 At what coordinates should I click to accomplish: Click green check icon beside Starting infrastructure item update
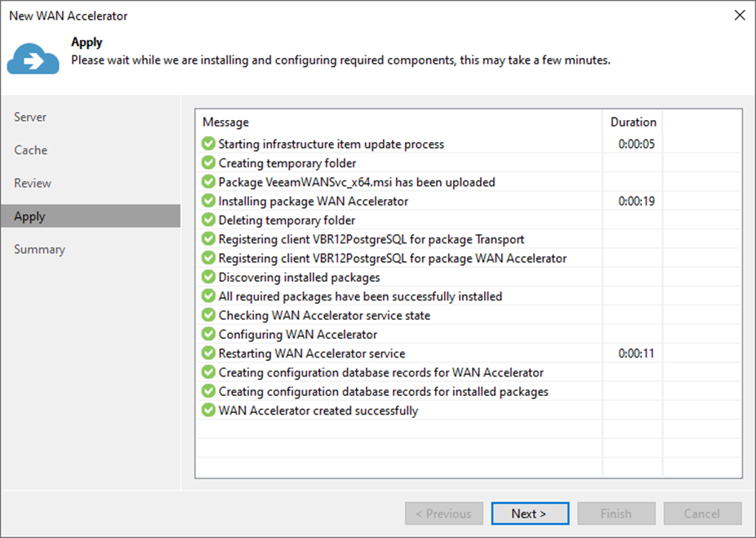pyautogui.click(x=209, y=145)
